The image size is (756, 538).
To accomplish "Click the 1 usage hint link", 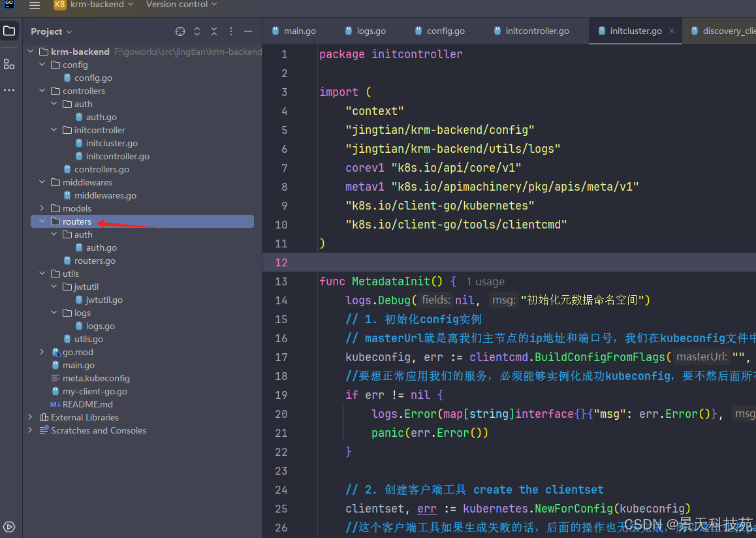I will tap(485, 281).
